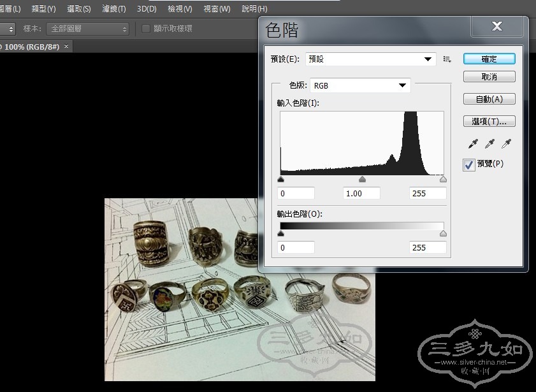Click the output white slider triangle
536x392 pixels.
443,234
